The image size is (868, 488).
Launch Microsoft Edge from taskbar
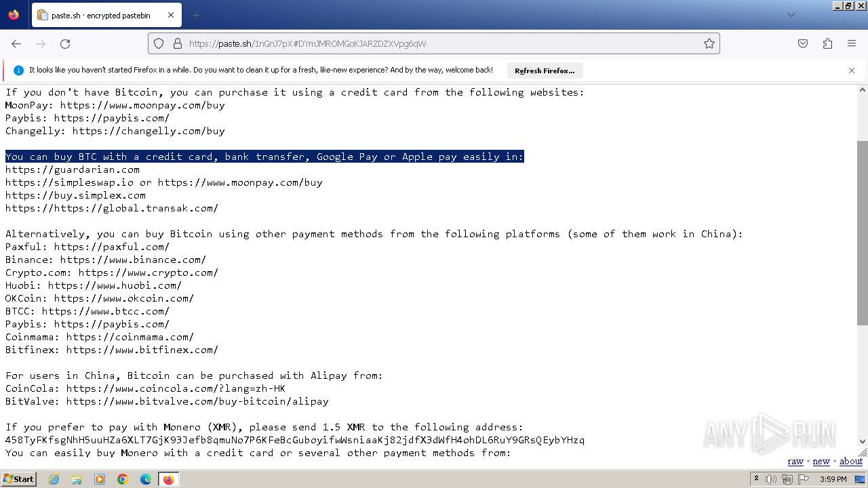(x=146, y=479)
